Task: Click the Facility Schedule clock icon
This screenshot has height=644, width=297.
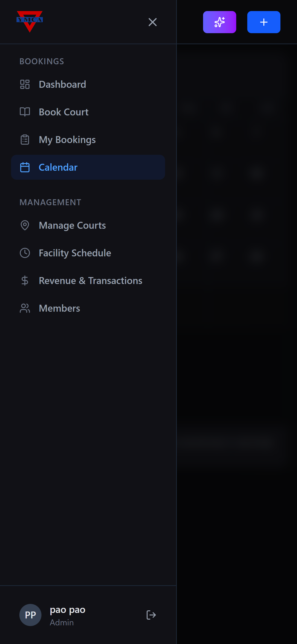Action: [25, 253]
